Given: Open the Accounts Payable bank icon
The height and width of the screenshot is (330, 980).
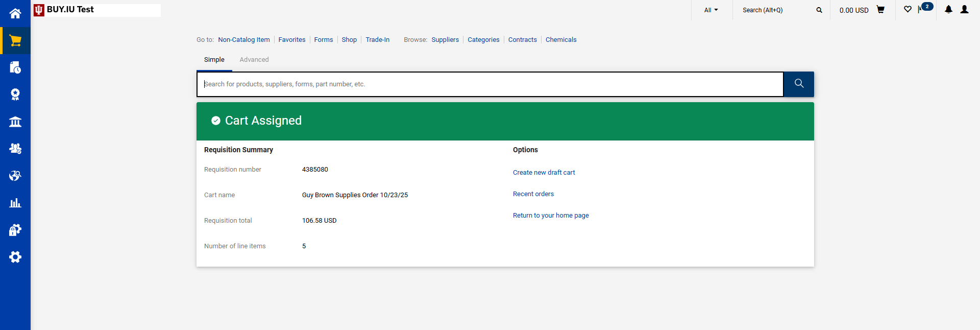Looking at the screenshot, I should [x=15, y=122].
